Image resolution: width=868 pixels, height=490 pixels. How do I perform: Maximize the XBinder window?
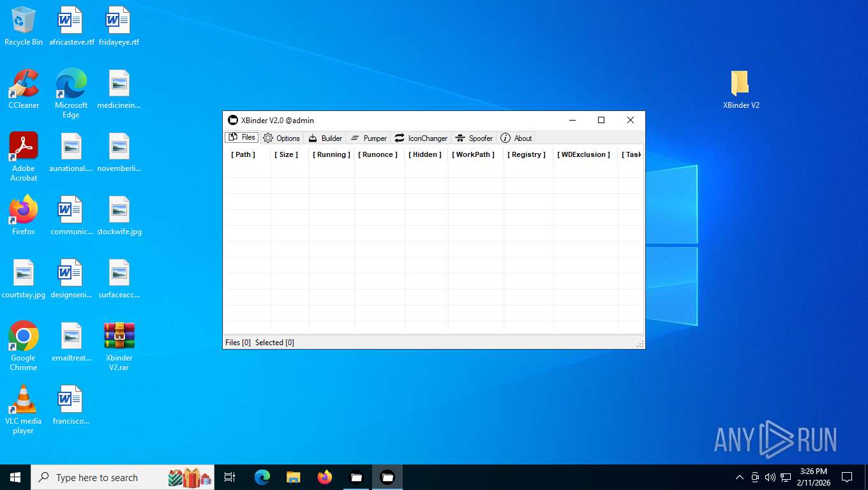[x=601, y=120]
